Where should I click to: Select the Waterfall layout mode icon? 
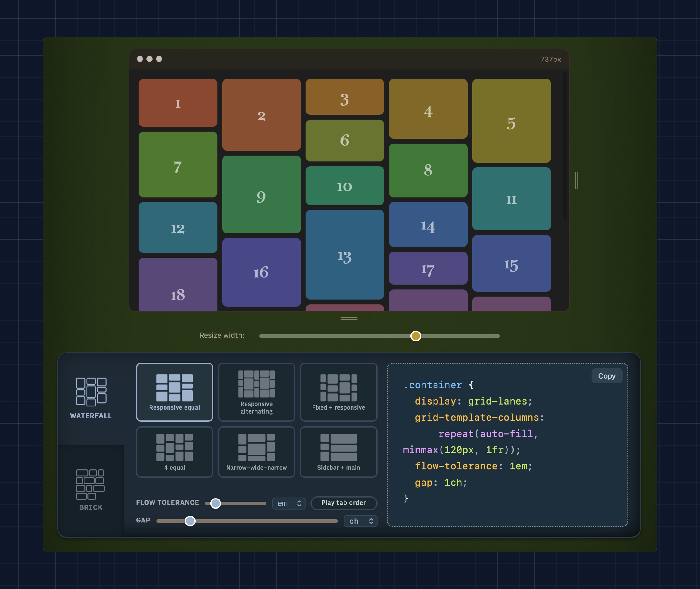tap(91, 398)
